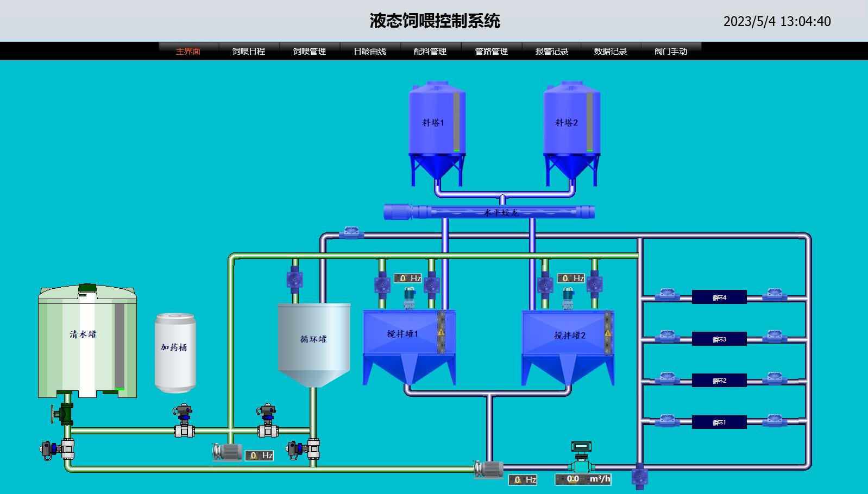Viewport: 868px width, 494px height.
Task: Toggle the left valve on the 循环4 line
Action: tap(666, 296)
